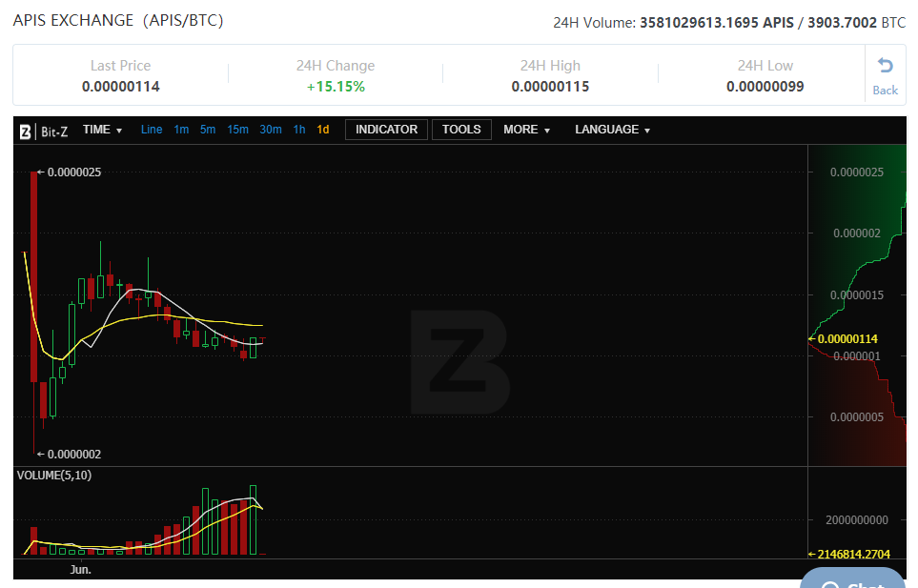Click the Bit-Z logo icon
Screen dimensions: 918x588
25,132
